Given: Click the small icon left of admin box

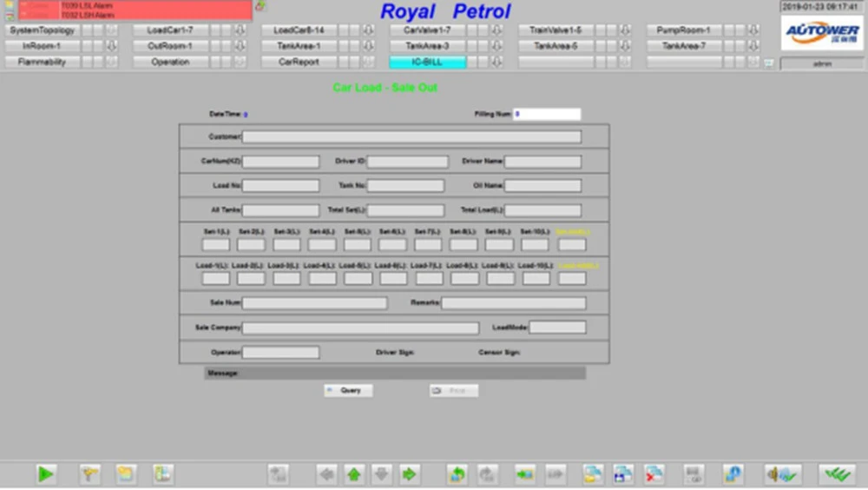Looking at the screenshot, I should [768, 63].
